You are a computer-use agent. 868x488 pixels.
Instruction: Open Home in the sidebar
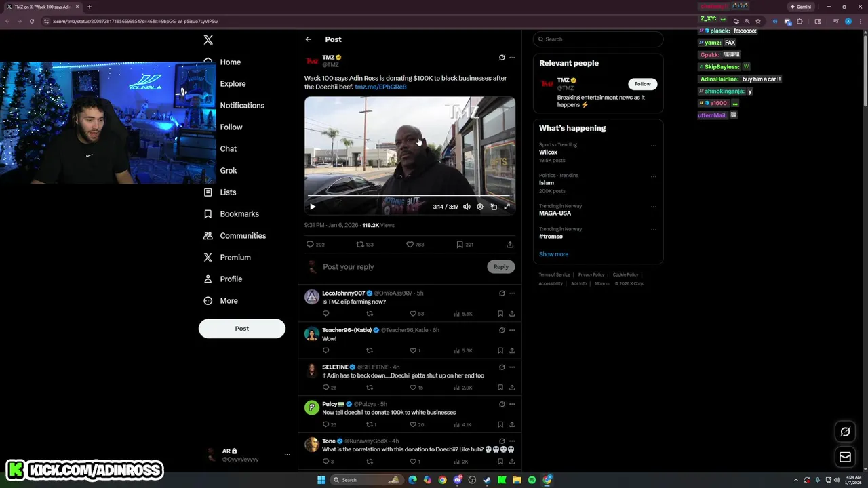point(230,62)
